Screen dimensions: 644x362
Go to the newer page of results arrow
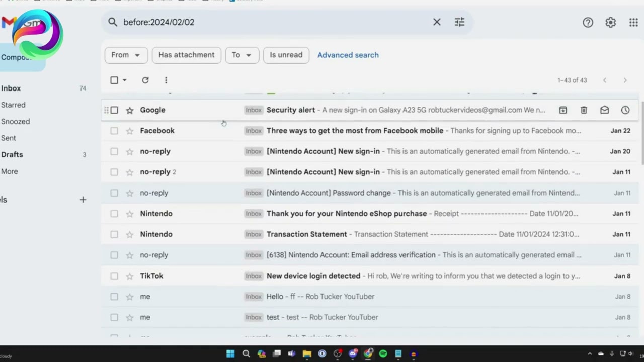coord(605,80)
